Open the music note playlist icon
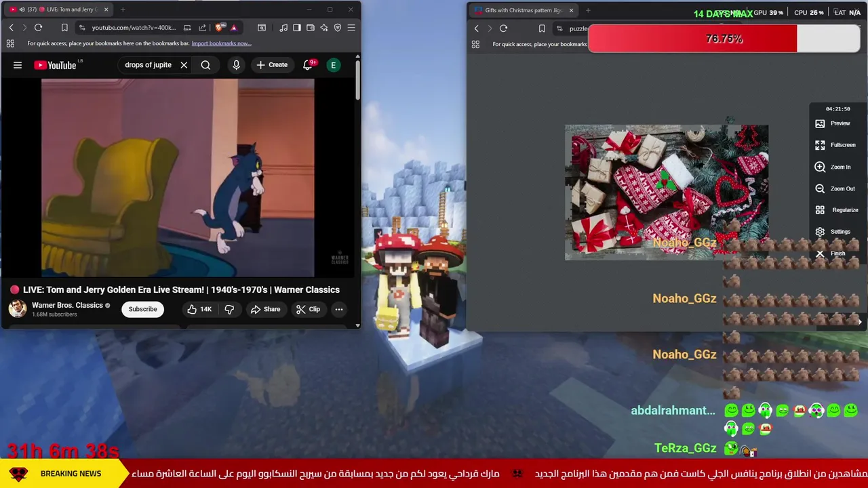The height and width of the screenshot is (488, 868). [x=283, y=28]
